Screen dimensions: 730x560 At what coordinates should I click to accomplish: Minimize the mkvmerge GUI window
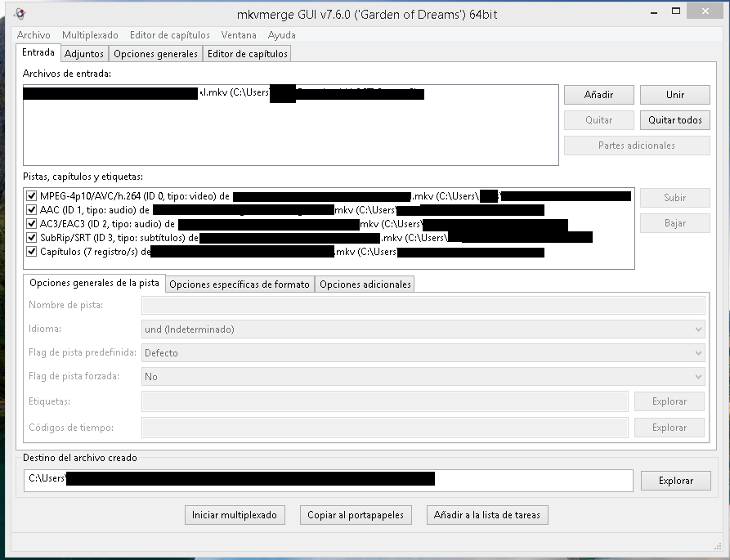tap(654, 12)
